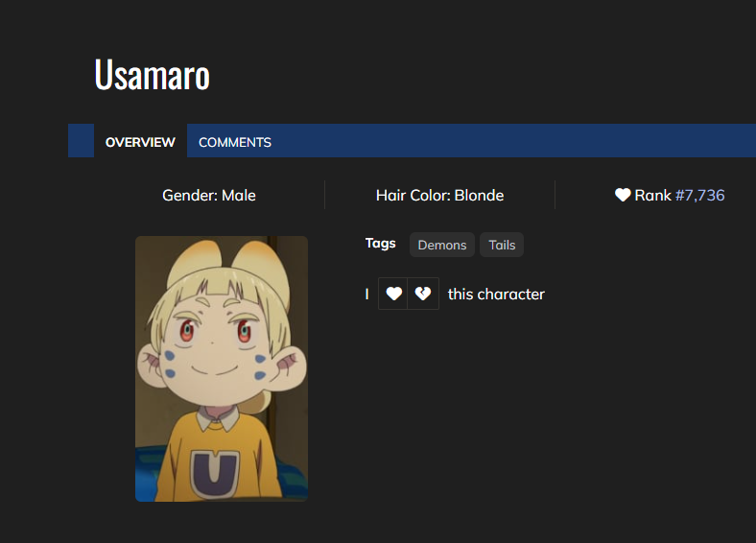The height and width of the screenshot is (543, 756).
Task: Follow the #7,736 rank link
Action: [699, 195]
